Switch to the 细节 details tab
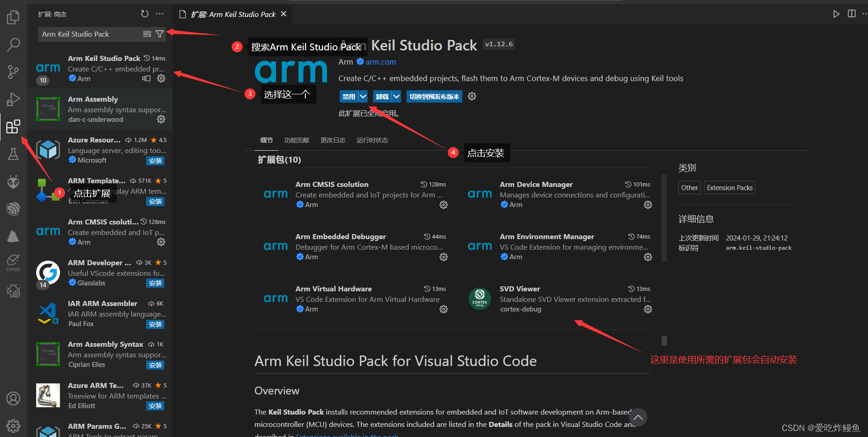This screenshot has width=868, height=437. point(266,140)
